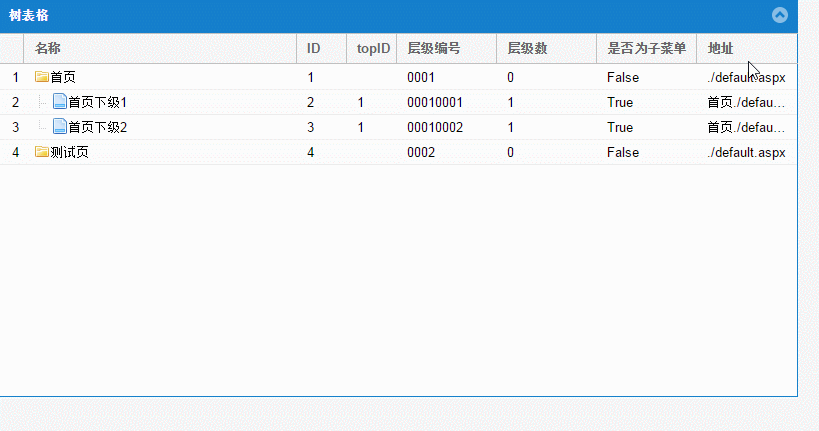Select the 测试页 tree node
The image size is (819, 431).
tap(69, 153)
